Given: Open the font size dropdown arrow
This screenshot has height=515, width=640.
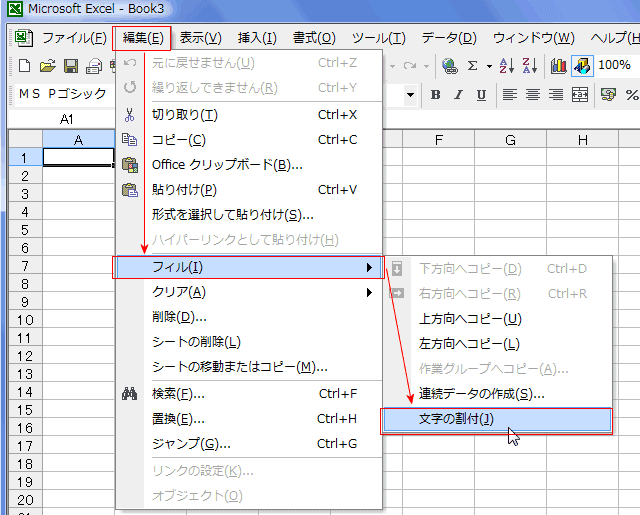Looking at the screenshot, I should point(410,95).
